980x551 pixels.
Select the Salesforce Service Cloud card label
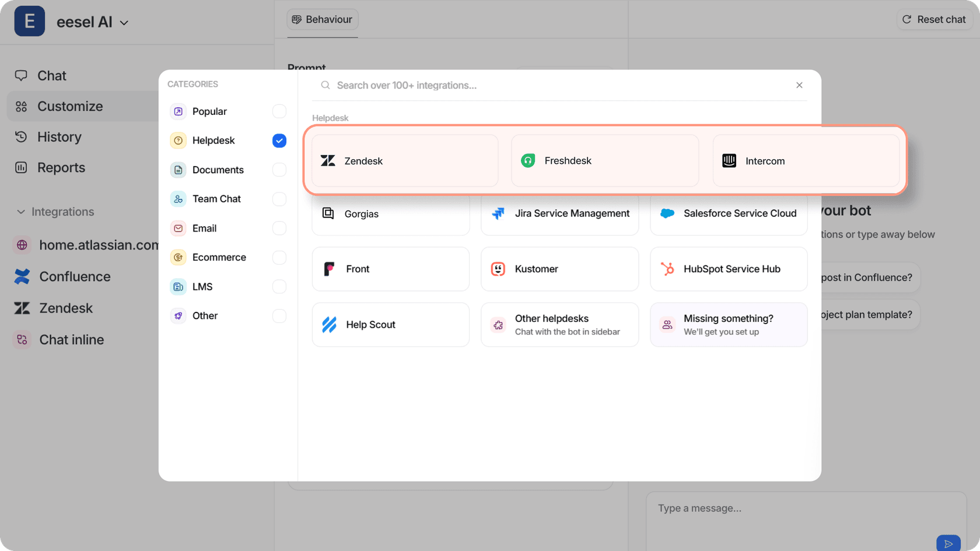click(740, 213)
